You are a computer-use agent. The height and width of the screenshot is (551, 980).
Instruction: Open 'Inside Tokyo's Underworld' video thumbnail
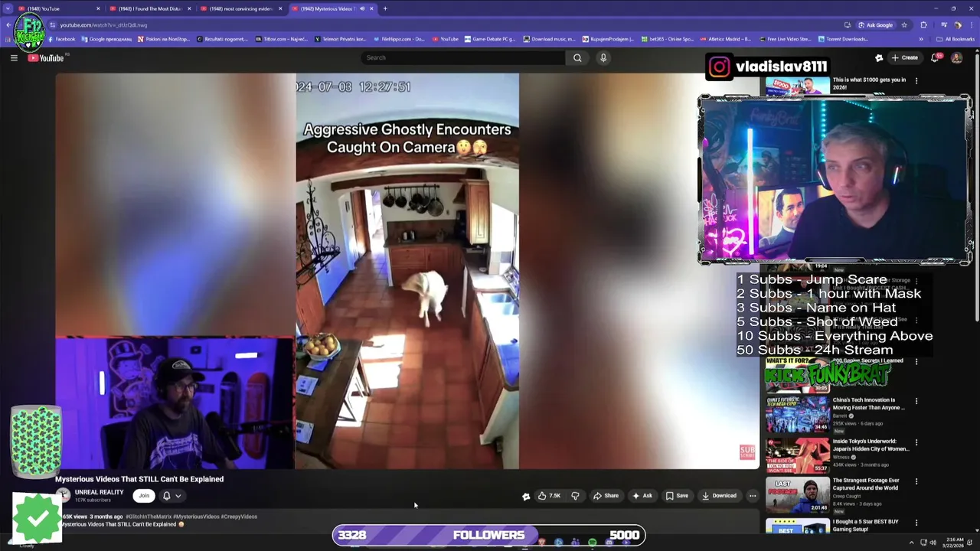click(x=797, y=455)
